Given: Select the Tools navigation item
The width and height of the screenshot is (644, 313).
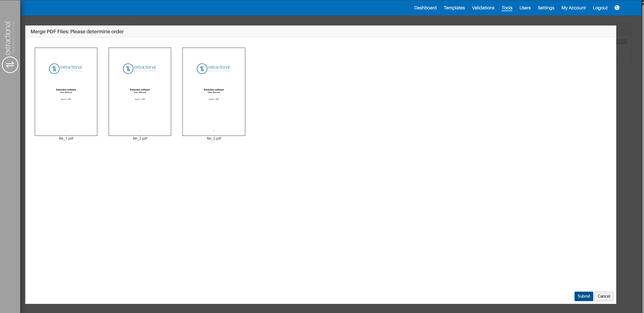Looking at the screenshot, I should (507, 8).
